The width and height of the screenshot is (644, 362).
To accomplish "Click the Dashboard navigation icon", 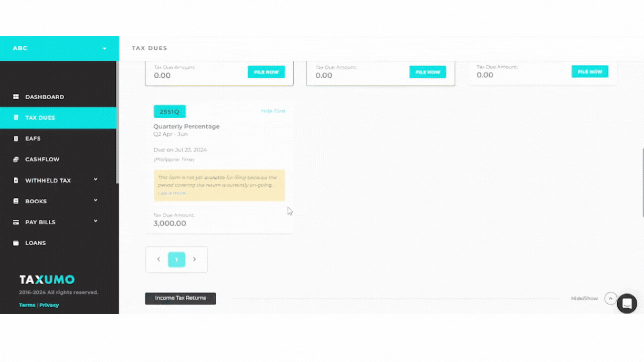I will 16,96.
